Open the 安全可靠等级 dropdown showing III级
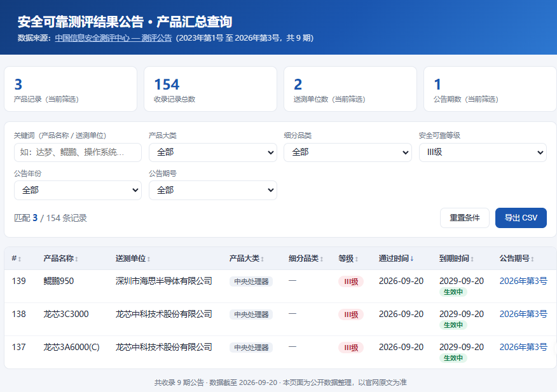Screen dimensions: 557x392 [483, 152]
